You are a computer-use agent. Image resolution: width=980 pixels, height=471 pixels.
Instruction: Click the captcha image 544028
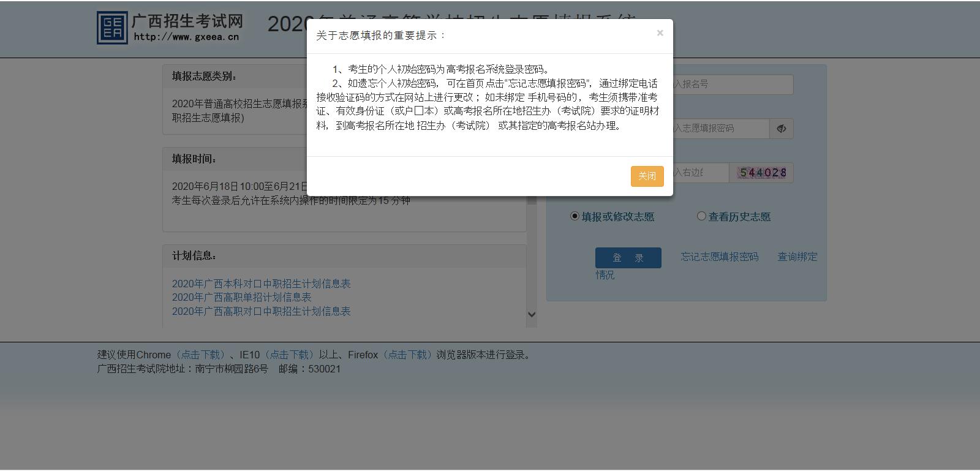762,173
